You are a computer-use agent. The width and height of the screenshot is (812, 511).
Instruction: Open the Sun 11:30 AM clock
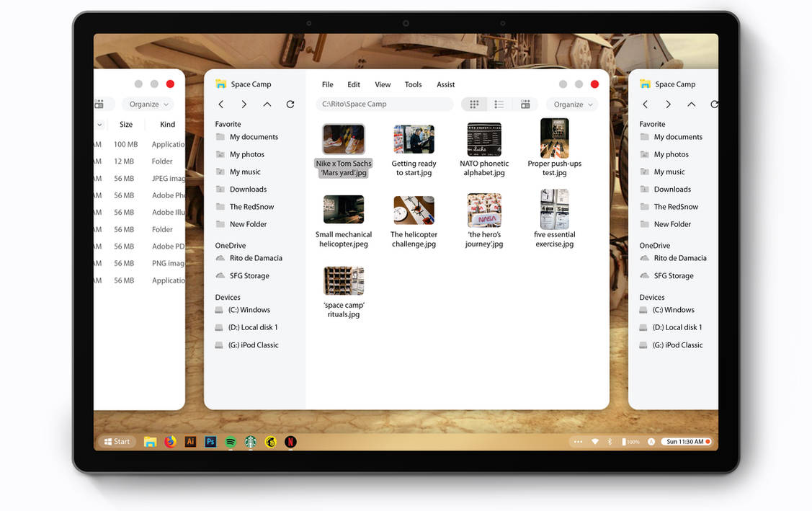687,442
